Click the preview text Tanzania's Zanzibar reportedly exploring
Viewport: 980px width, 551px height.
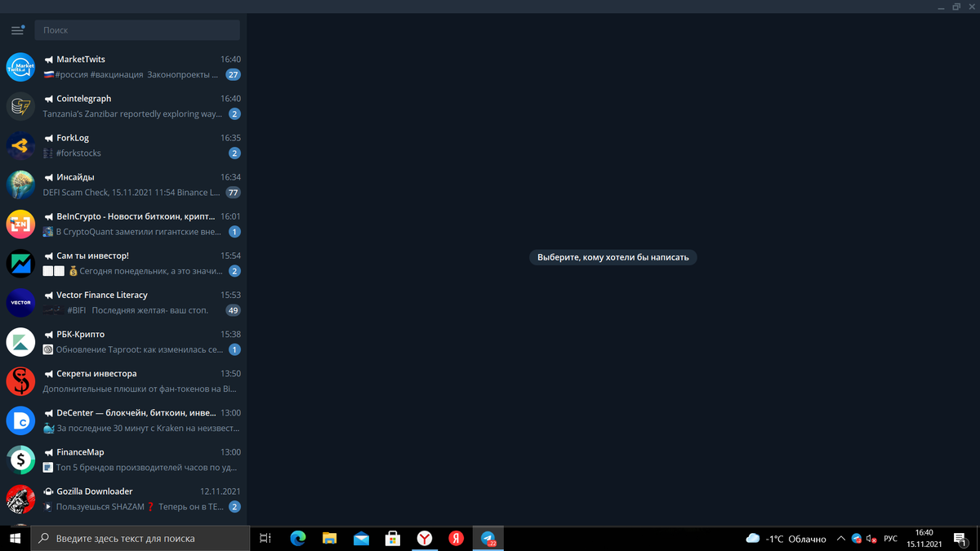coord(132,114)
